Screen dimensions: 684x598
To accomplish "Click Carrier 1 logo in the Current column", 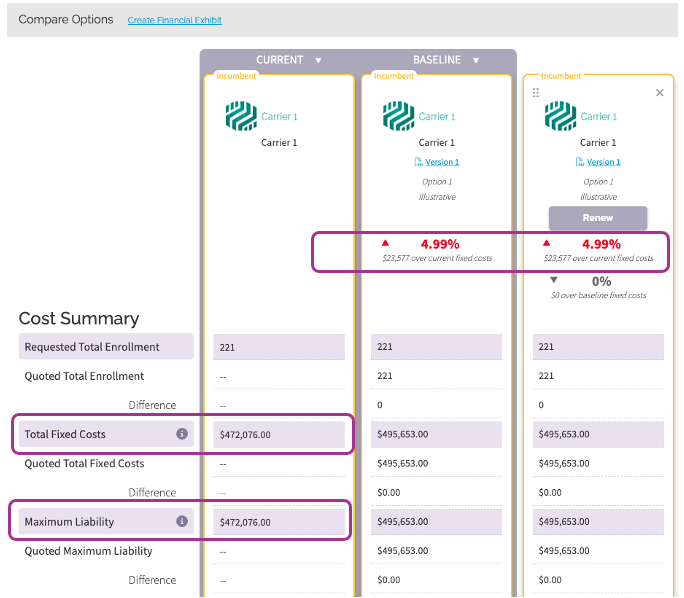I will tap(241, 116).
